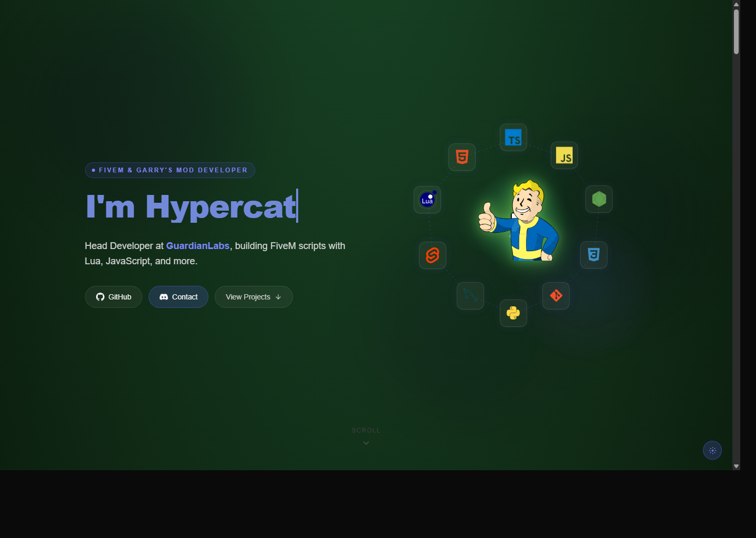
Task: Click the scrollbar up arrow
Action: 737,4
